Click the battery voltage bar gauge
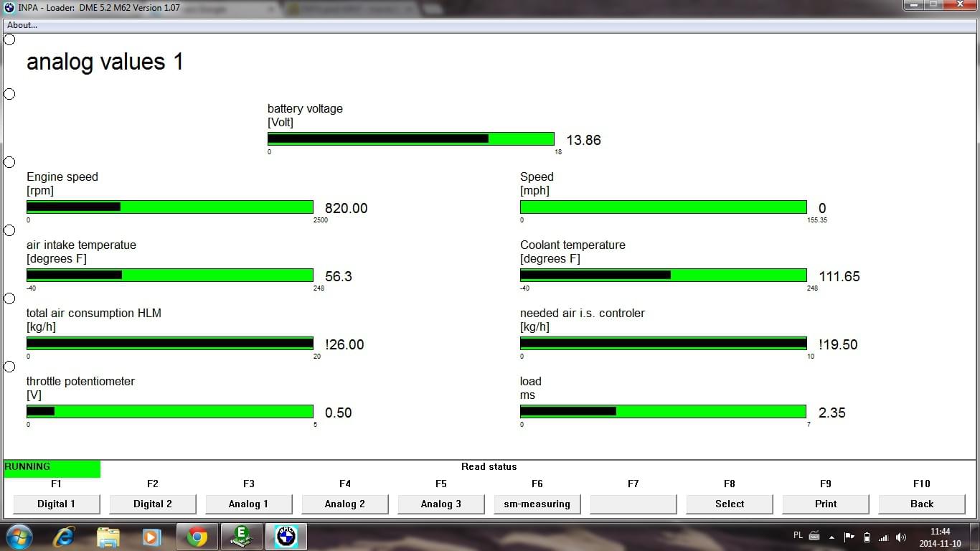The height and width of the screenshot is (551, 980). click(x=410, y=139)
